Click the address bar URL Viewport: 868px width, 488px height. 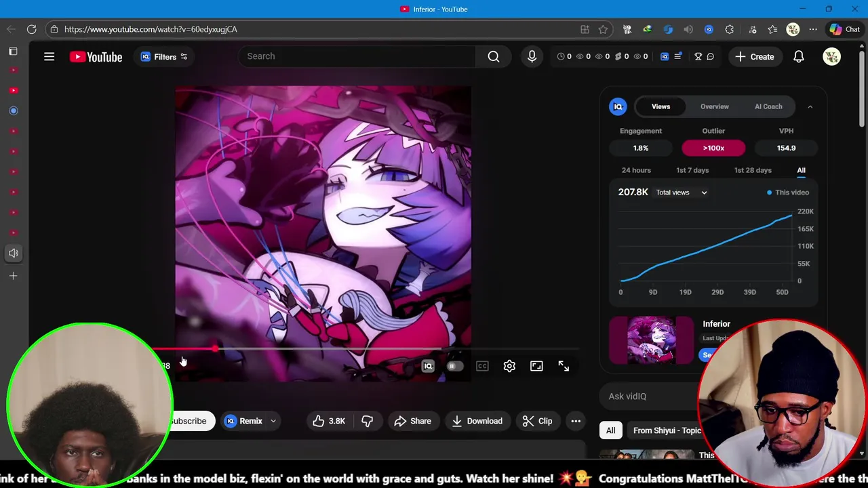coord(151,29)
